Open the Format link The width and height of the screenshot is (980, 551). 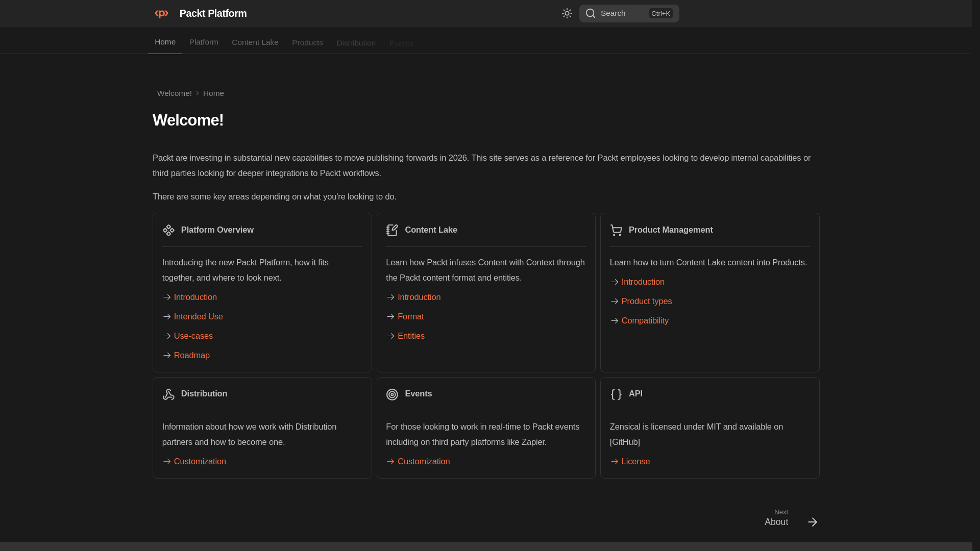point(411,316)
